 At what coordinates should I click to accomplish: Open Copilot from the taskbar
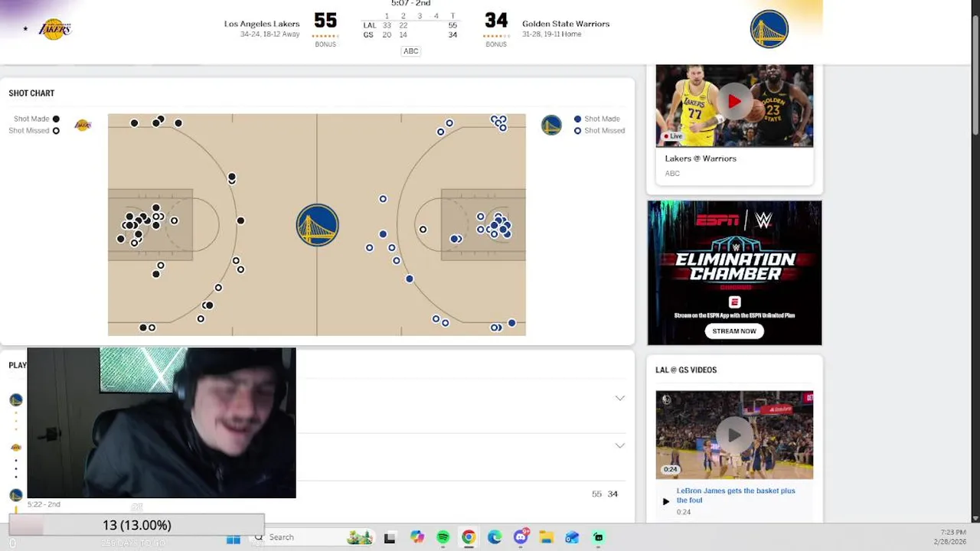click(416, 538)
